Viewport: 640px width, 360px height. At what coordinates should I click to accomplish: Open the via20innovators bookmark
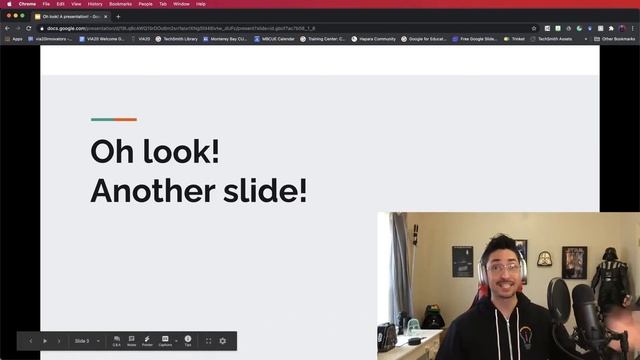coord(50,39)
